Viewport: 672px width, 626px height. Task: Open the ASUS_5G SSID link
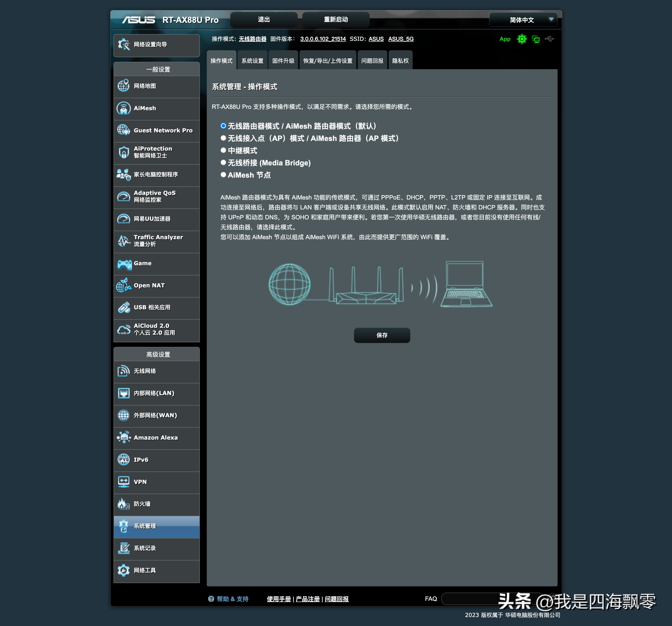401,39
